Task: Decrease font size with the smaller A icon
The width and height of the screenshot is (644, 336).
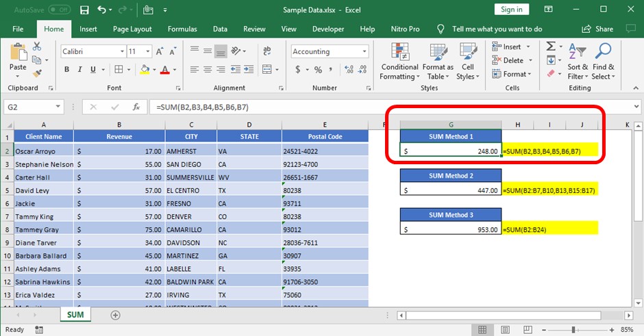Action: [173, 51]
